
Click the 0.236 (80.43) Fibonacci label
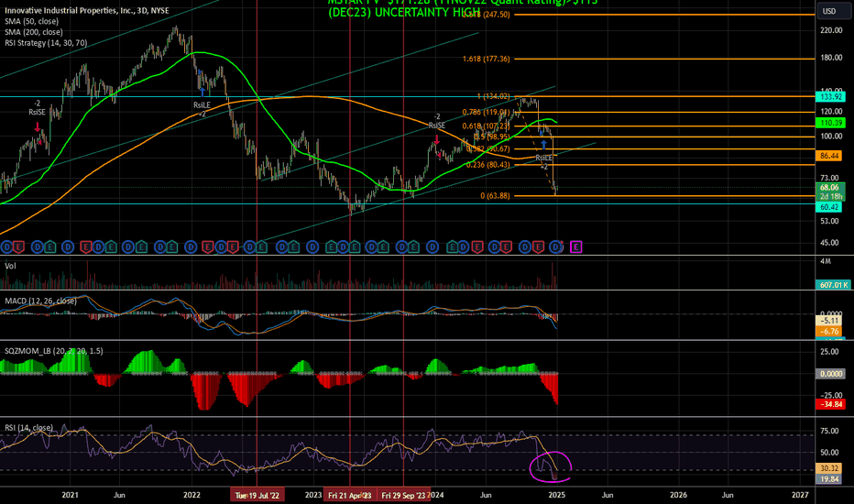[488, 165]
